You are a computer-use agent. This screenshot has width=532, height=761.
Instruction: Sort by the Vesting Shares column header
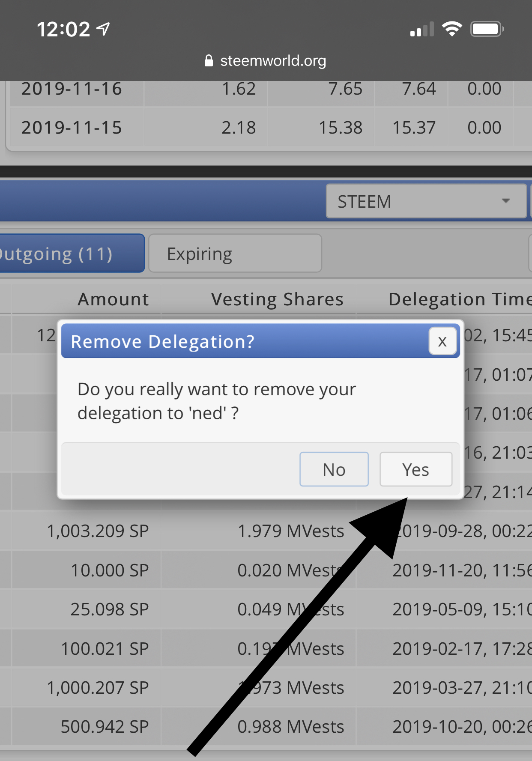[x=277, y=299]
